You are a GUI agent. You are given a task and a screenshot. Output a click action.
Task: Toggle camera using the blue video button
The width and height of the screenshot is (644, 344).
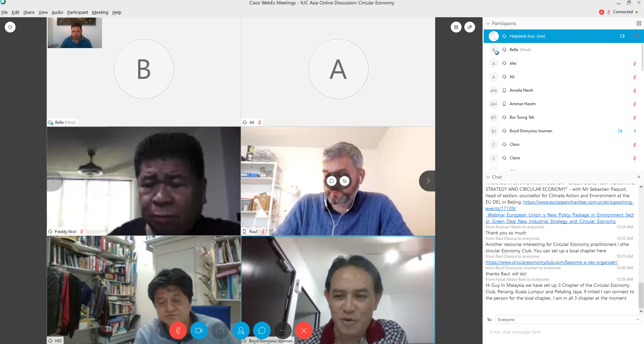199,330
